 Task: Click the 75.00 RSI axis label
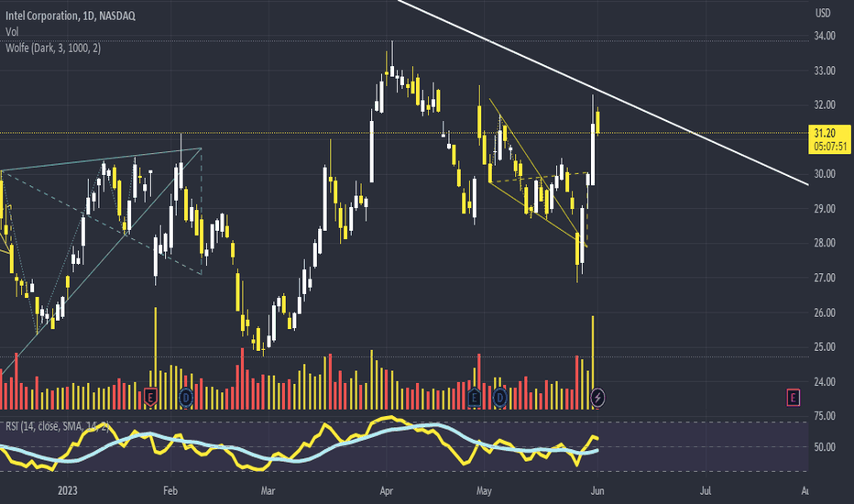coord(825,416)
